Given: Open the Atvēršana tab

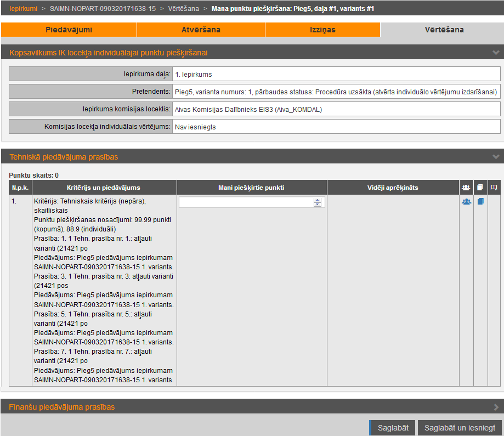Looking at the screenshot, I should pyautogui.click(x=201, y=30).
